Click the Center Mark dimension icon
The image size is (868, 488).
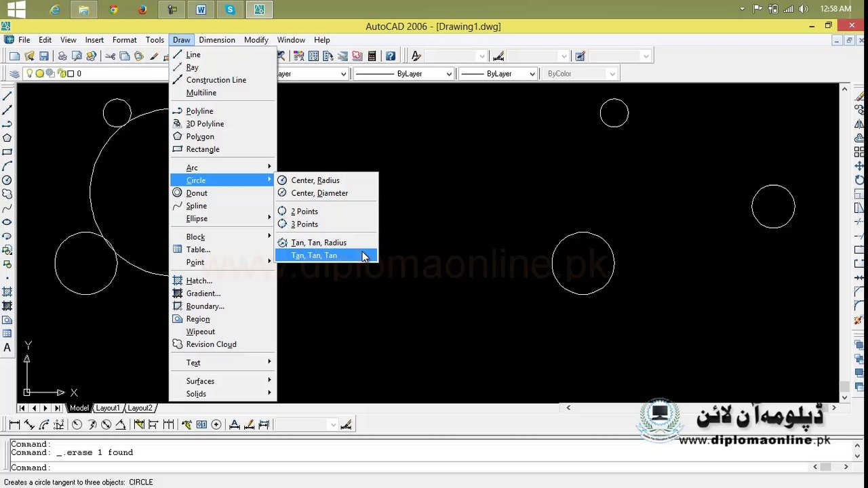(216, 425)
